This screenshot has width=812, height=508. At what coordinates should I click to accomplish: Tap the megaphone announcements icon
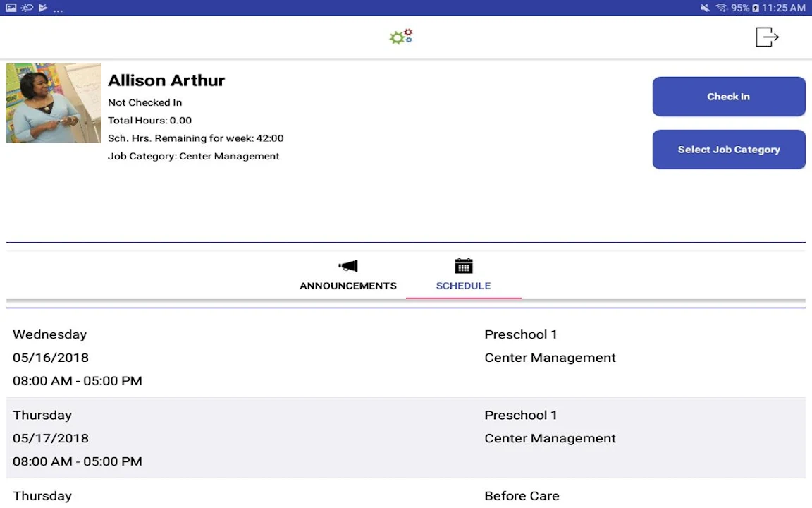tap(348, 266)
